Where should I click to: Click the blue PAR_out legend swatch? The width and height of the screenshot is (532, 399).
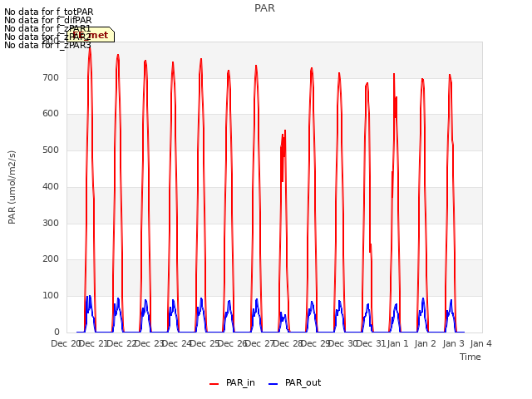pos(273,384)
